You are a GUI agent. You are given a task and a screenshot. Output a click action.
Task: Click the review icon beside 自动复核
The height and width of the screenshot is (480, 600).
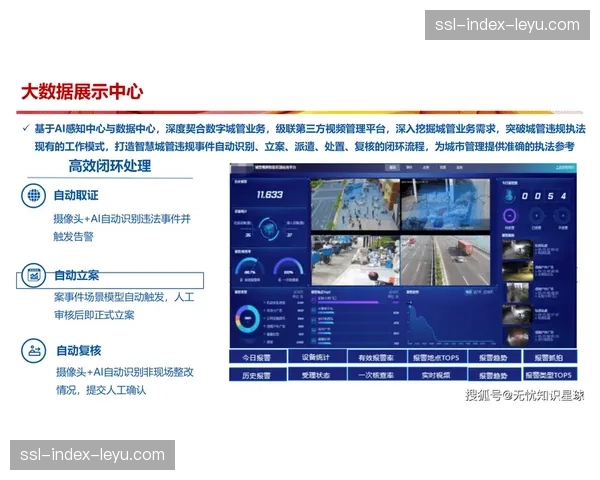pos(34,350)
